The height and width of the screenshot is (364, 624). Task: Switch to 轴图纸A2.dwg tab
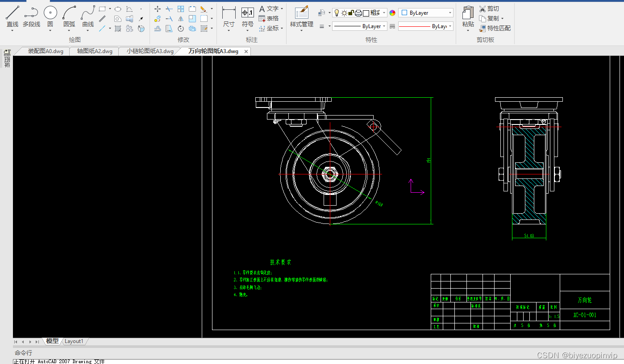click(95, 51)
